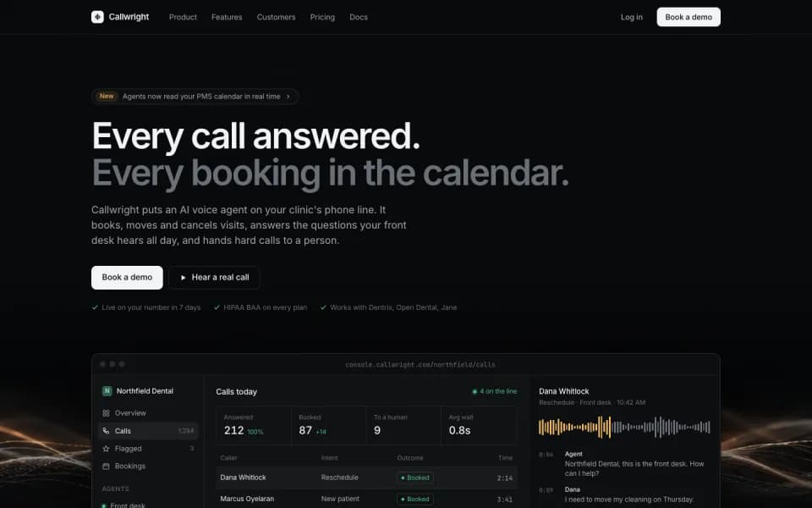
Task: Click the checkmark beside Live on your number
Action: pos(95,307)
